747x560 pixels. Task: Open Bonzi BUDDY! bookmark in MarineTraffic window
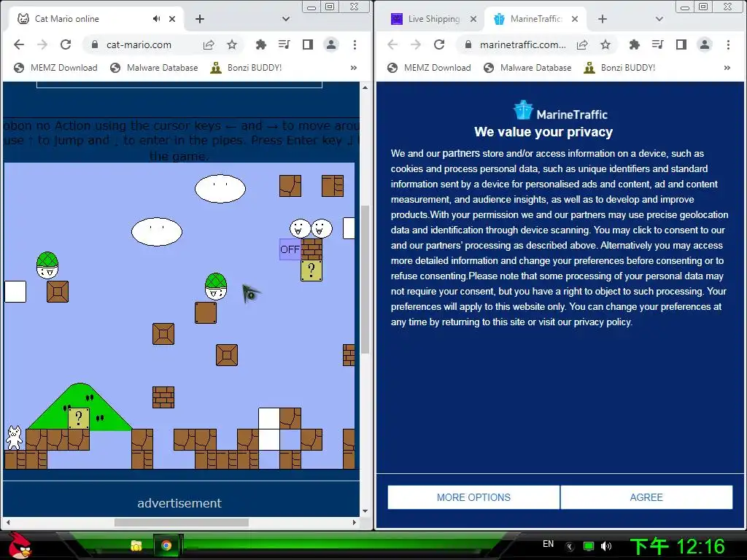tap(620, 68)
